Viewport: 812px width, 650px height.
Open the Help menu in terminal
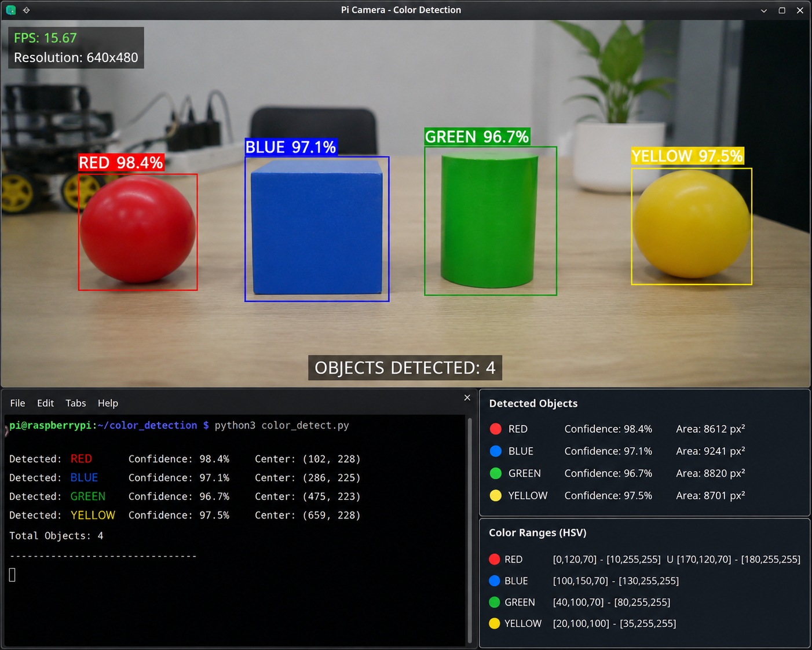point(108,403)
